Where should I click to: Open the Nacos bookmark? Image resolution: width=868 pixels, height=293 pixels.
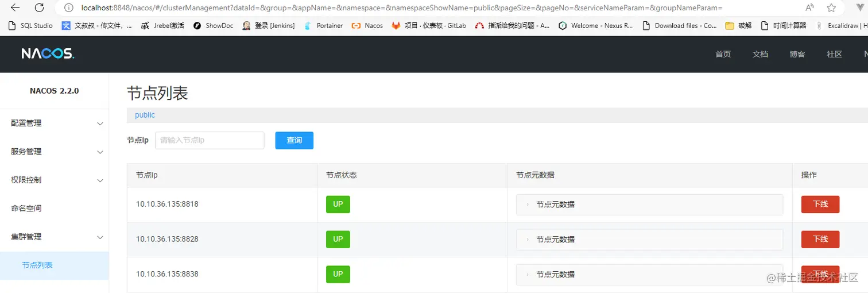(x=367, y=26)
